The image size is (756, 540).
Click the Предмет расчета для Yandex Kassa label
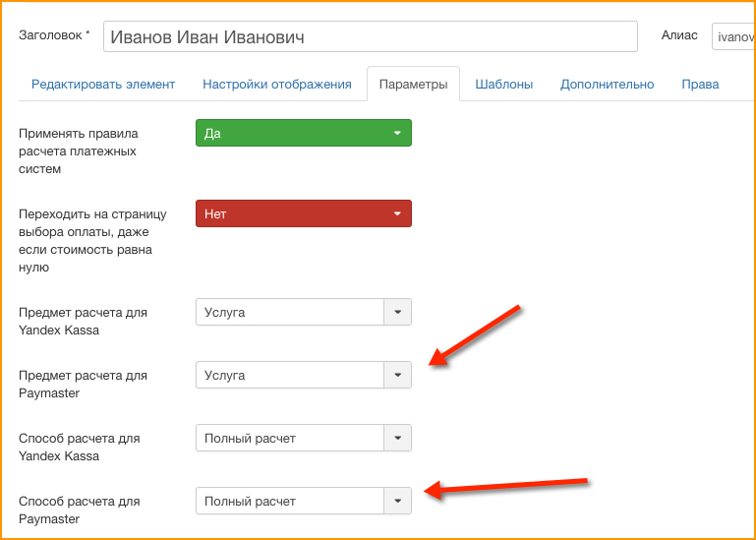coord(83,322)
